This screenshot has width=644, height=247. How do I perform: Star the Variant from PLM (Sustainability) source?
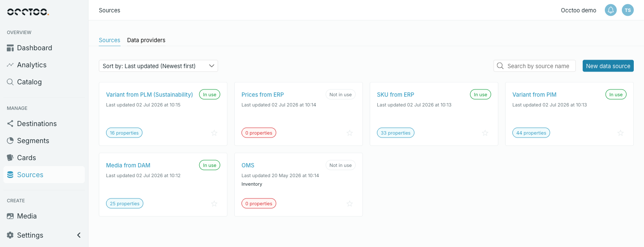214,133
